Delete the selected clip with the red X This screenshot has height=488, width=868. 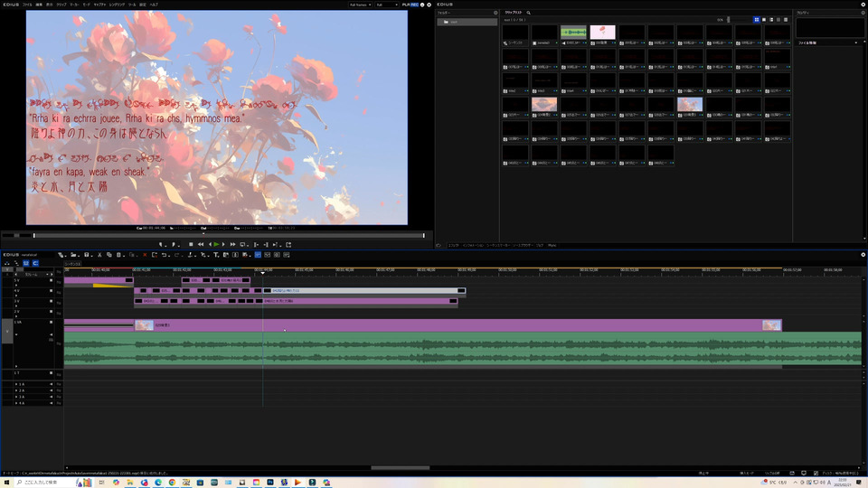(x=145, y=255)
